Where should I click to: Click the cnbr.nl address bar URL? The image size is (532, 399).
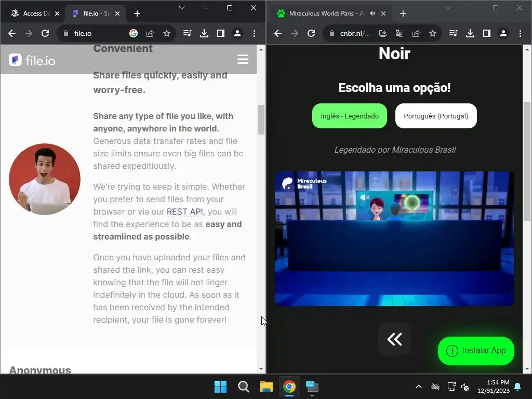pos(355,33)
